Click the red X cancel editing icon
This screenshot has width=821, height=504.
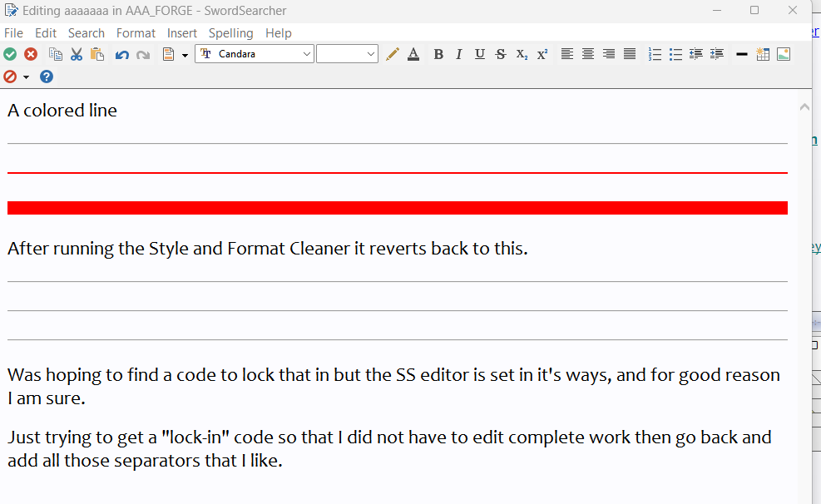[31, 54]
